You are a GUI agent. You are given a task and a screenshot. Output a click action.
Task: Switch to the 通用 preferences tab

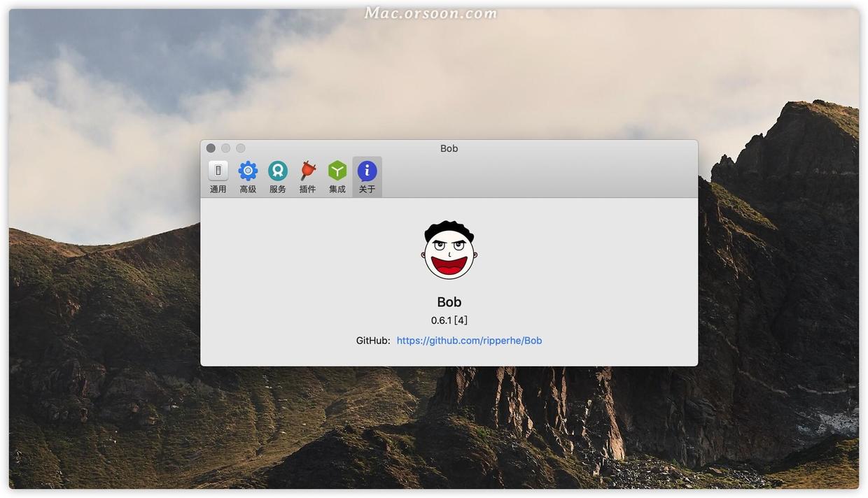coord(218,176)
